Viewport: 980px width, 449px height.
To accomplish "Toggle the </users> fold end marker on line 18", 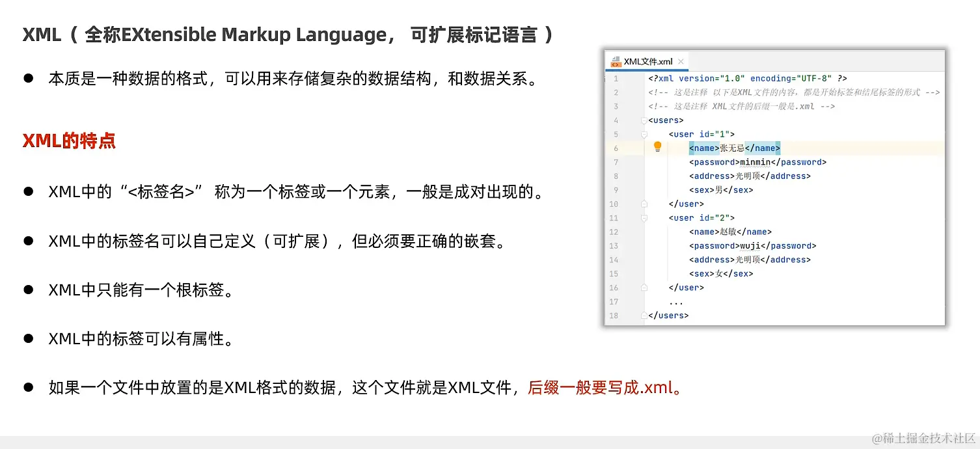I will [644, 316].
